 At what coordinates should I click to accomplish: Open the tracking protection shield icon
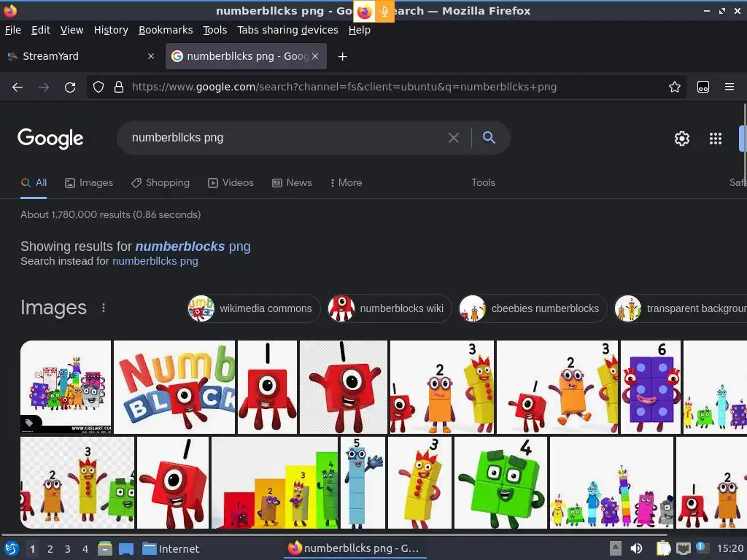pos(98,87)
